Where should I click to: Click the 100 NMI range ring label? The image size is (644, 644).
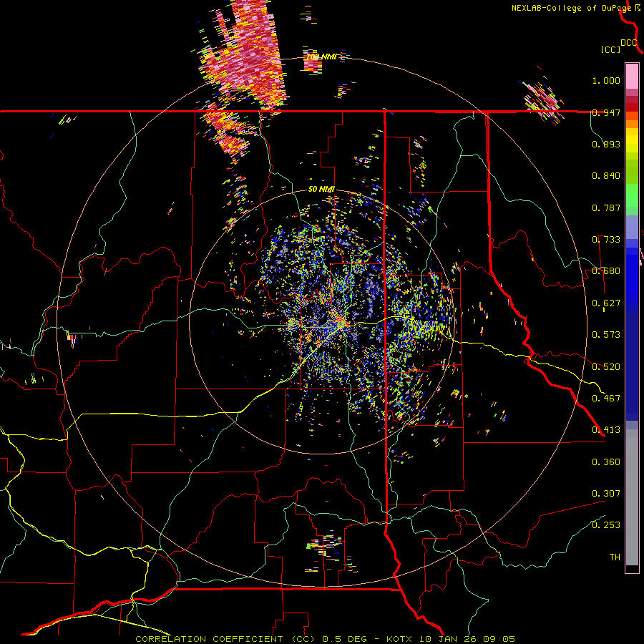click(322, 57)
